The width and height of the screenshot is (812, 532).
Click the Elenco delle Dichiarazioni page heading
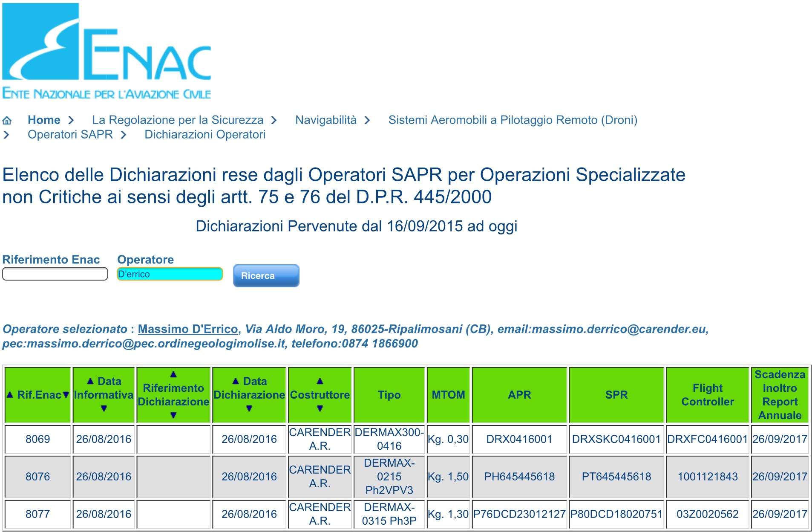click(x=344, y=186)
